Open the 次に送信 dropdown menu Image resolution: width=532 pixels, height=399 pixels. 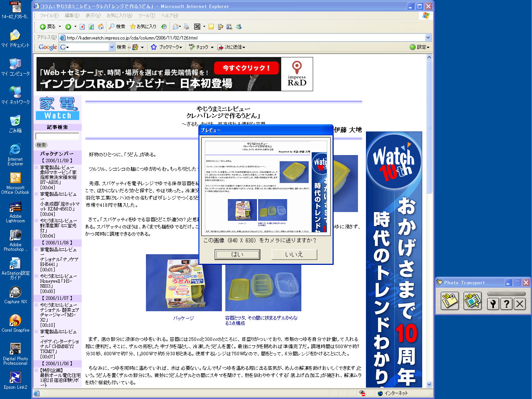[231, 47]
